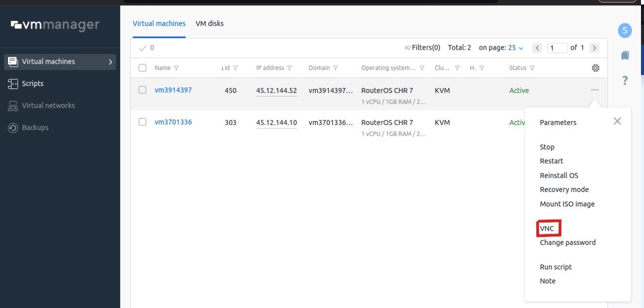Expand chevron next to Virtual machines
This screenshot has width=644, height=308.
(x=110, y=62)
